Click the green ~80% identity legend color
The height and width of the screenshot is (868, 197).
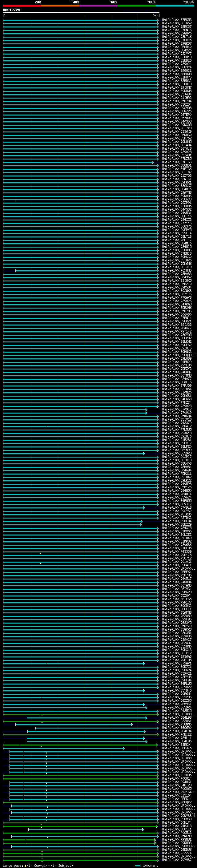[x=137, y=6]
